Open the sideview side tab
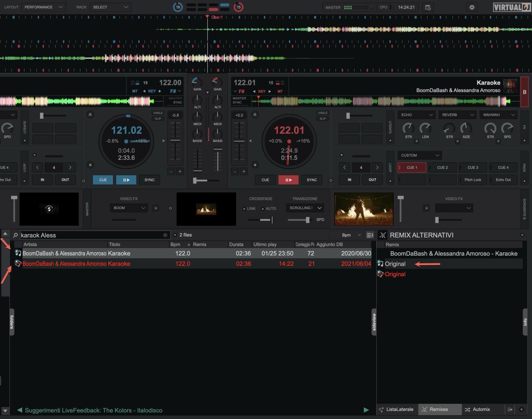This screenshot has width=532, height=419. point(374,322)
